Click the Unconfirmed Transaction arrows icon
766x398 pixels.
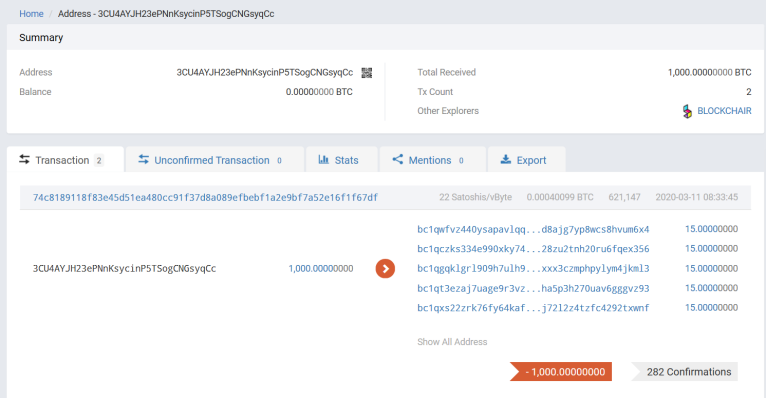point(143,160)
